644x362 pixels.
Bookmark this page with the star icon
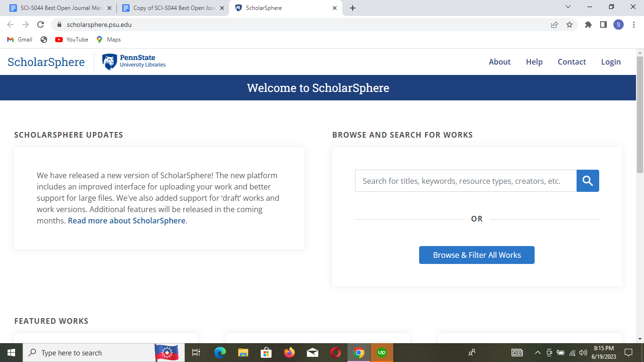(570, 25)
